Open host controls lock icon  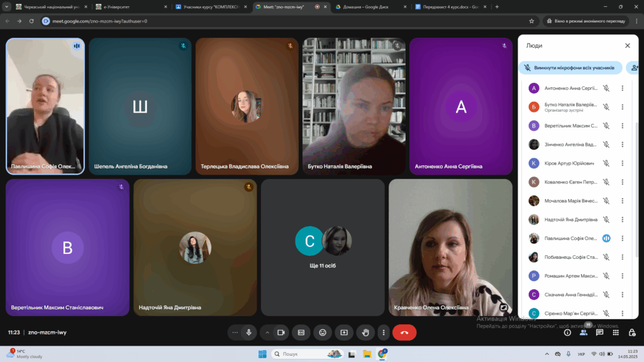[631, 332]
